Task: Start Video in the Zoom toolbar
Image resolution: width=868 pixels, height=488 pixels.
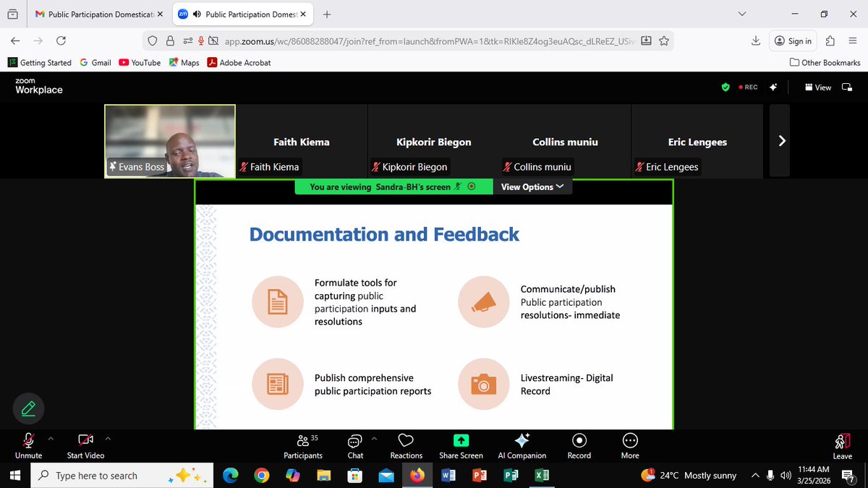Action: point(85,445)
